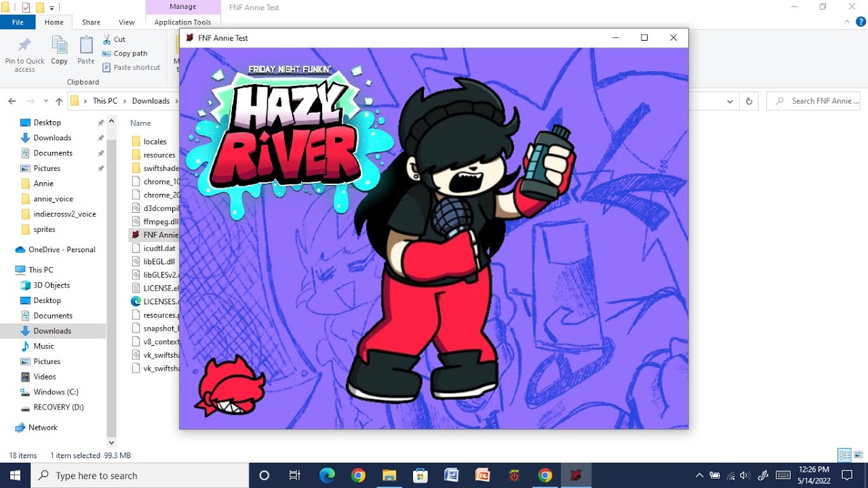Select Windows (C:) drive
Image resolution: width=868 pixels, height=488 pixels.
click(x=56, y=392)
